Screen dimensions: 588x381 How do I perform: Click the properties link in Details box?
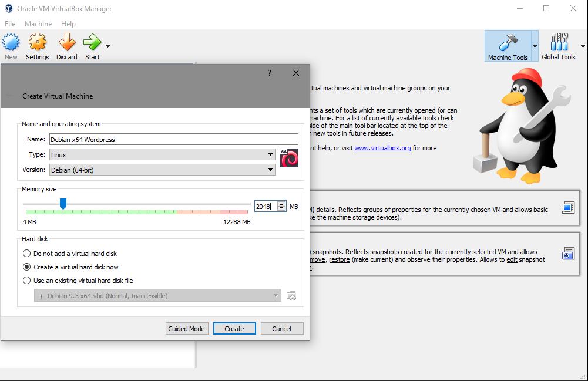[406, 210]
